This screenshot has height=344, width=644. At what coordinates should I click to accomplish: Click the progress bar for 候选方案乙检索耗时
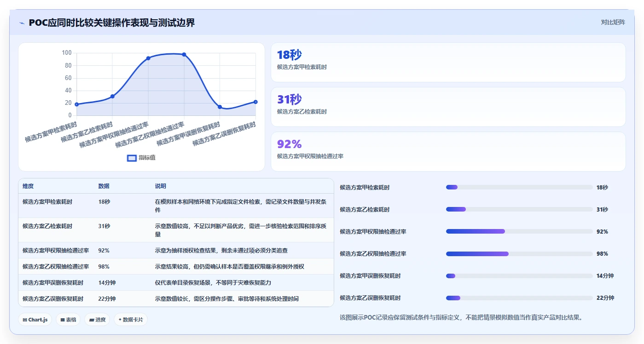pos(519,209)
